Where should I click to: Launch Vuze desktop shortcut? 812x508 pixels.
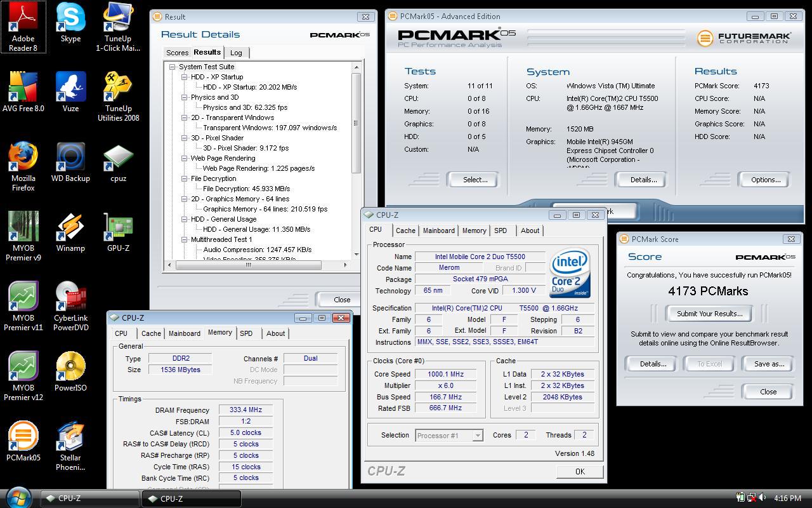point(70,92)
